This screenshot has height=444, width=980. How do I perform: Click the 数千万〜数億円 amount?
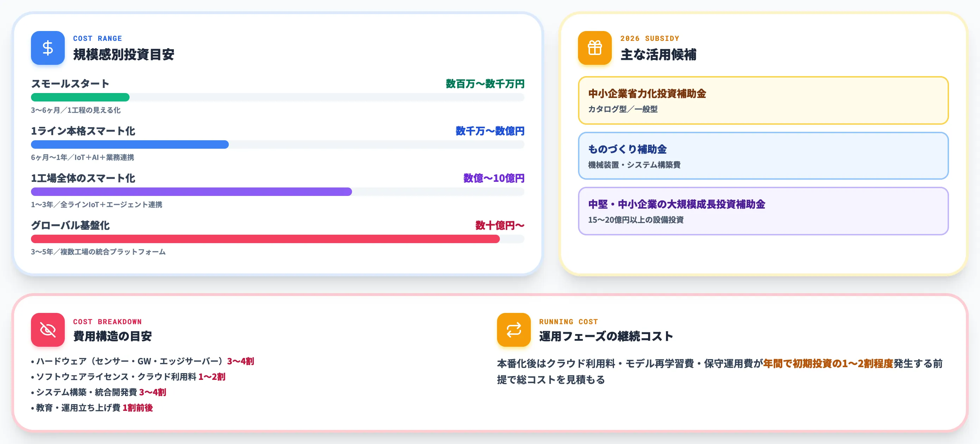tap(490, 131)
